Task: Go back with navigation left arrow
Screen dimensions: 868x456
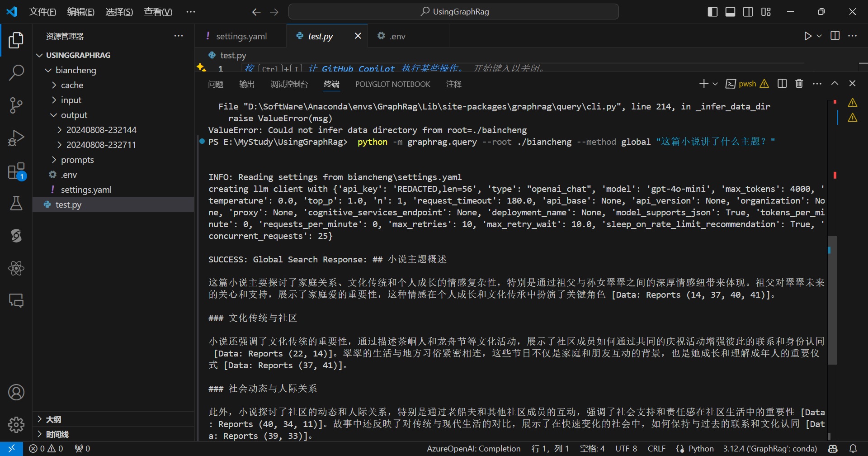Action: click(256, 12)
